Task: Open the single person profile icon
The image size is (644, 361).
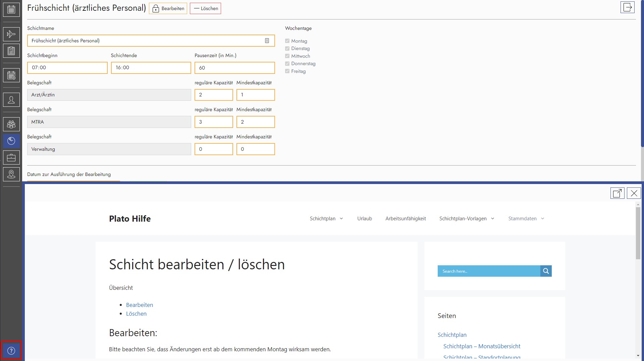Action: click(x=11, y=100)
